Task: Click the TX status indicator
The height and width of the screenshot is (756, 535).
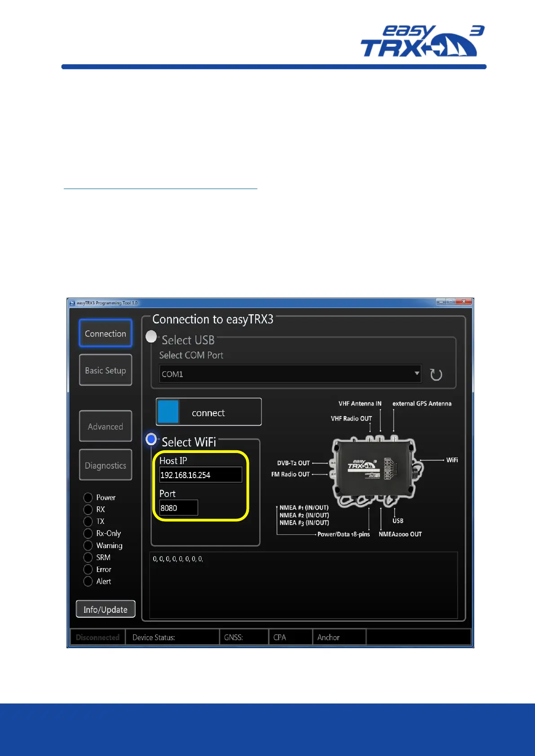Action: pyautogui.click(x=88, y=521)
